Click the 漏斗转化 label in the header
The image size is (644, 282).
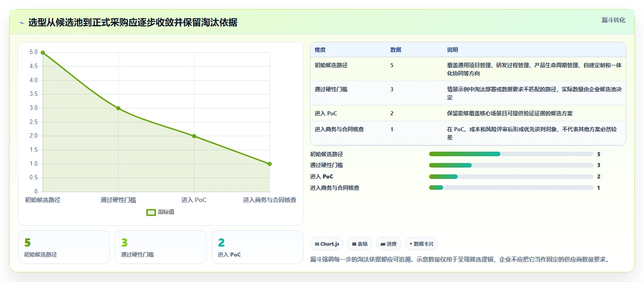[613, 20]
